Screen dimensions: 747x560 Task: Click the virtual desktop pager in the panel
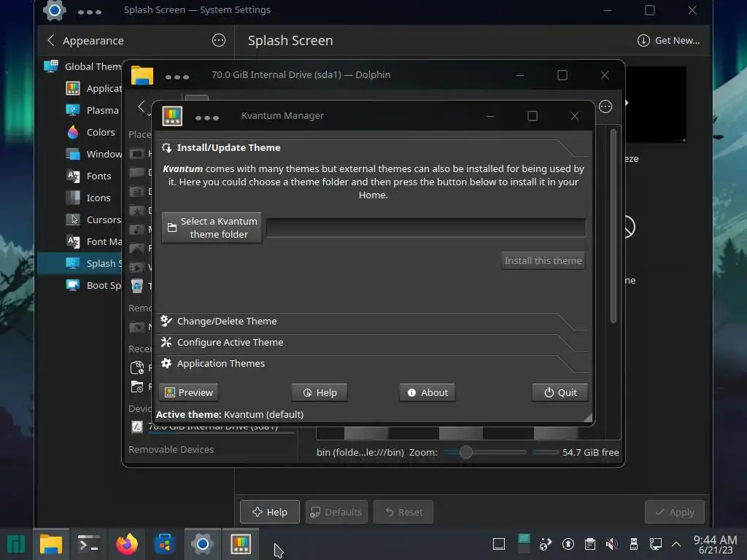point(524,544)
